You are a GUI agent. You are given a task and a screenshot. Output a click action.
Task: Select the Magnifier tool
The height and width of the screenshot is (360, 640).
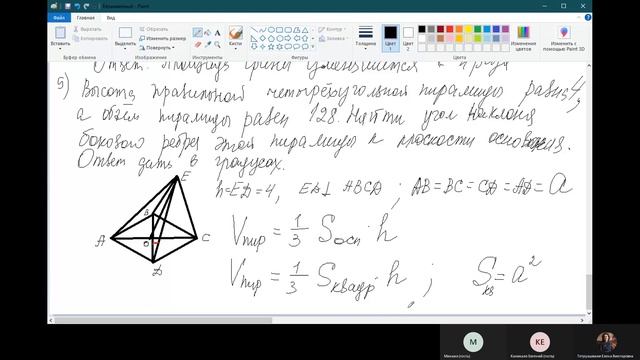(218, 44)
